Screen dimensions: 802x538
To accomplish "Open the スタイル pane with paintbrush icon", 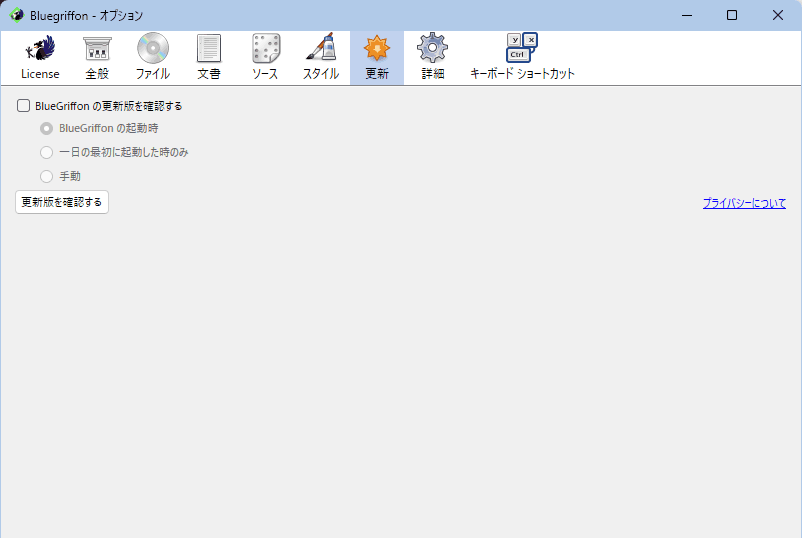I will pos(321,57).
